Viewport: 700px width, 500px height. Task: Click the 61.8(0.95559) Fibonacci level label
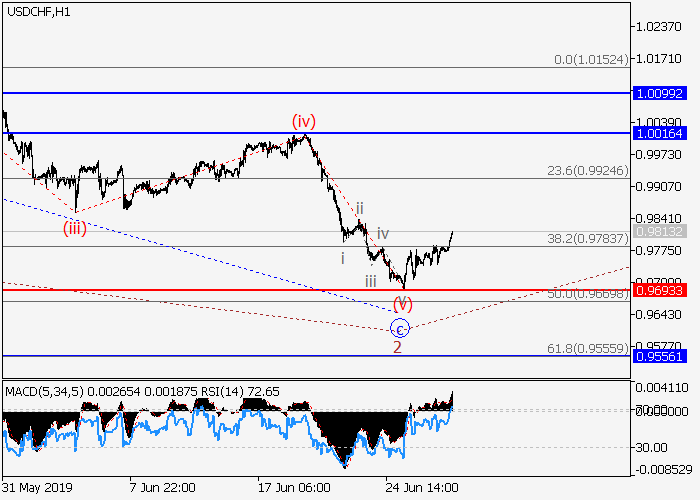[x=587, y=347]
